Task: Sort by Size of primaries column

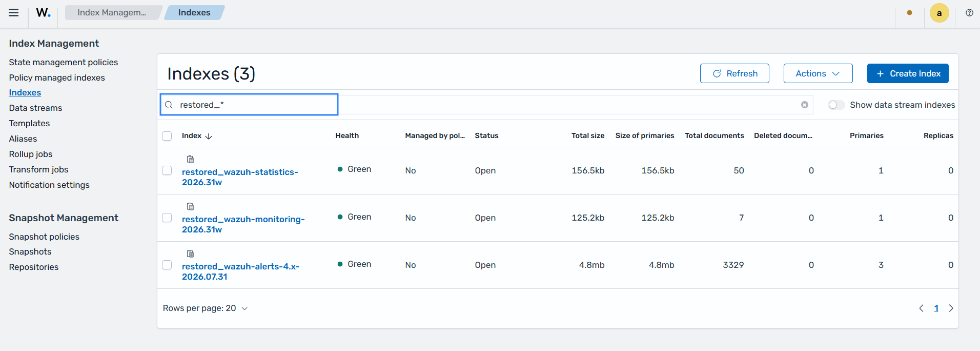Action: (645, 135)
